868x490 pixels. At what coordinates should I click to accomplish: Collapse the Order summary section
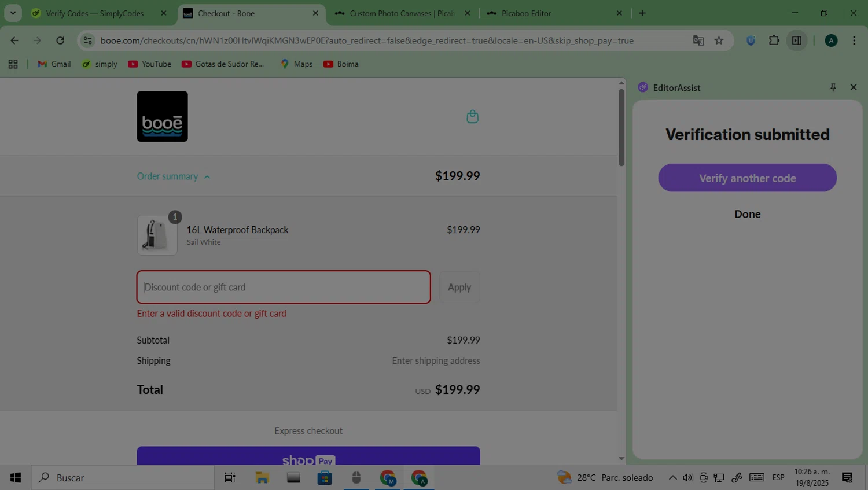pyautogui.click(x=174, y=176)
